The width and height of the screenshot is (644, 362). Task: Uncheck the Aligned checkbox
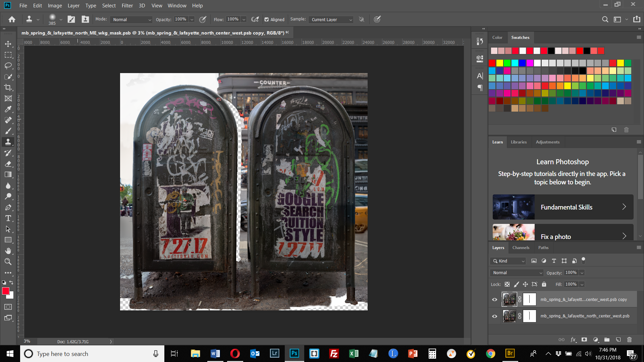(x=267, y=19)
